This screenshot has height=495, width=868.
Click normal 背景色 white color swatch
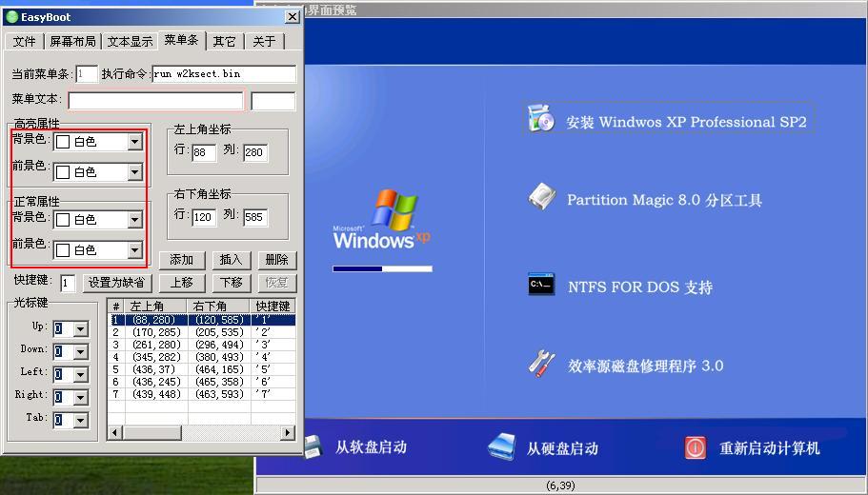(x=63, y=220)
